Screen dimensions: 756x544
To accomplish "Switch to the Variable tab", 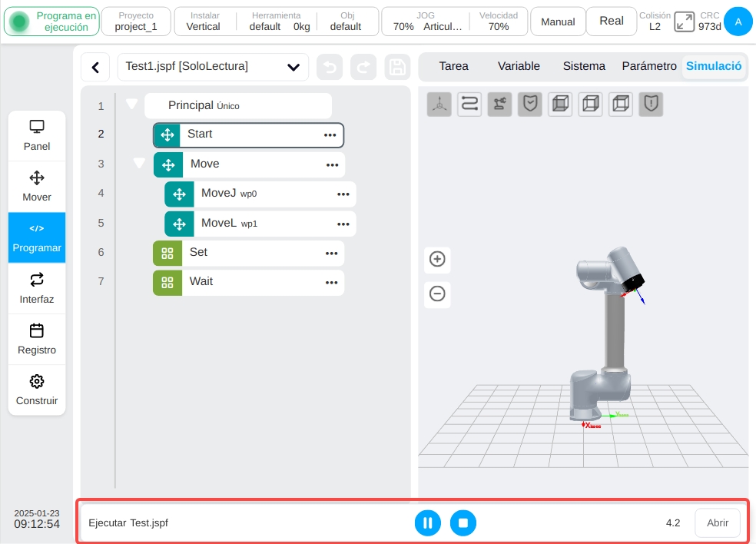I will tap(519, 66).
